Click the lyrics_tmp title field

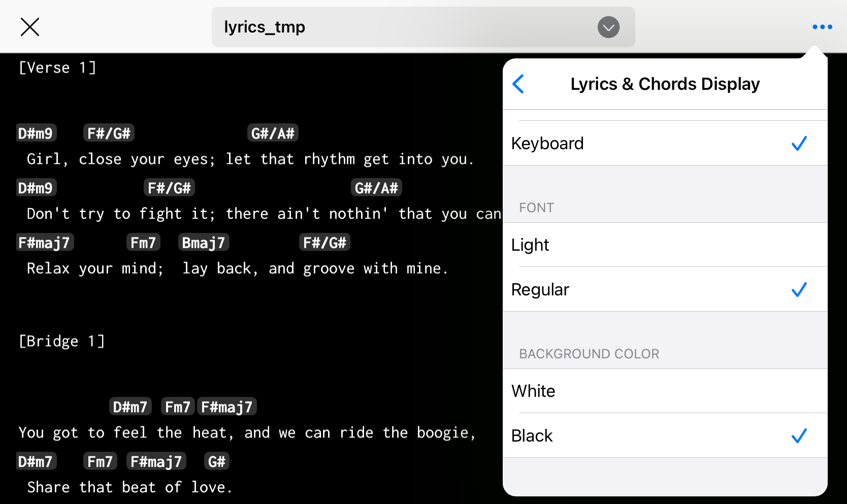click(x=423, y=27)
